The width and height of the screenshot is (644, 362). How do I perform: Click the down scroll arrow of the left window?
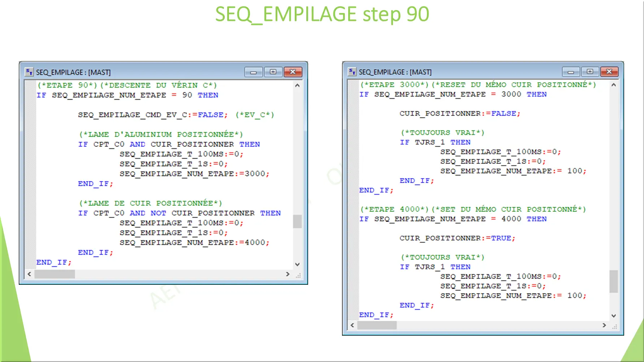297,264
